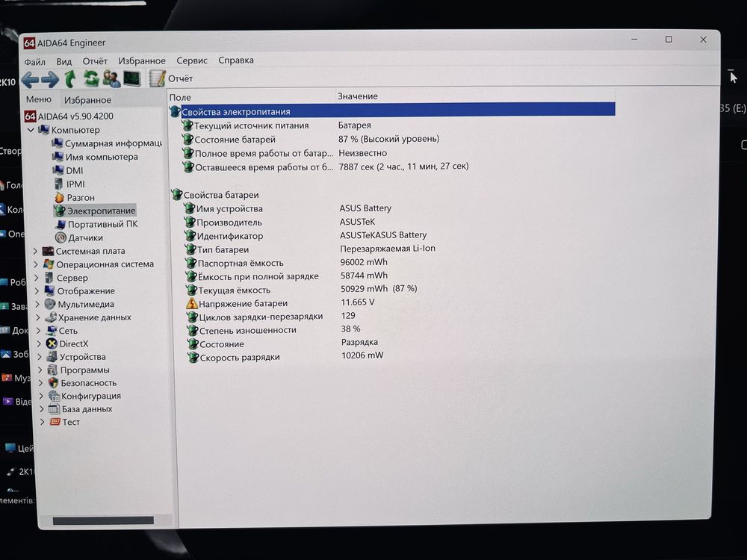Image resolution: width=747 pixels, height=560 pixels.
Task: Click the Конфигурация gear icon
Action: click(x=54, y=396)
